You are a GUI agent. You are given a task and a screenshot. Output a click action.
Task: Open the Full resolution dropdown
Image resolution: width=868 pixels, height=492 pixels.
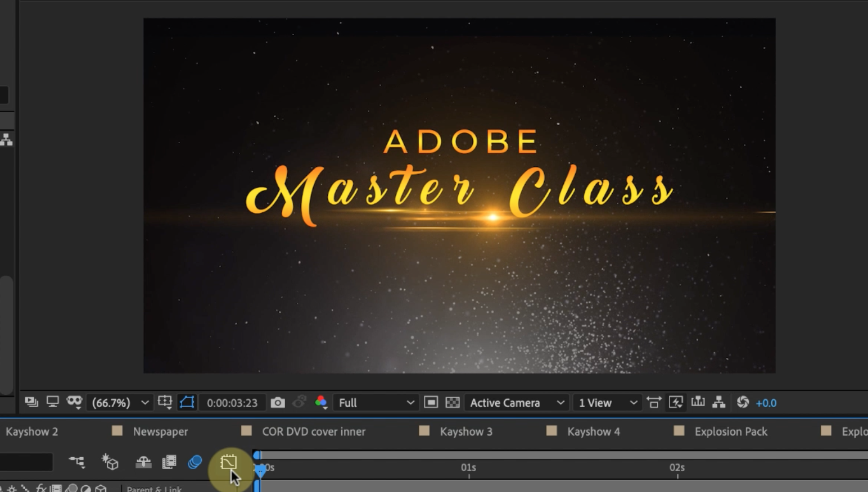tap(376, 403)
